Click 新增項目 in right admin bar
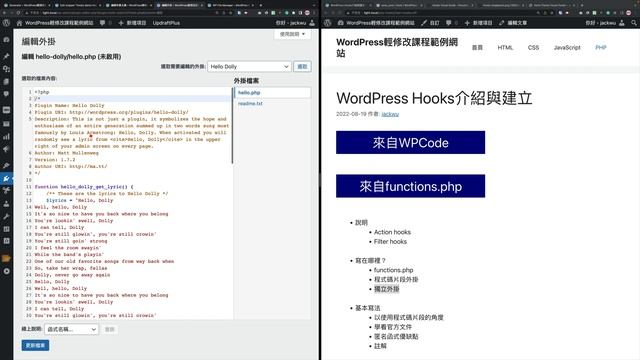Viewport: 640px width, 360px height. coord(478,23)
